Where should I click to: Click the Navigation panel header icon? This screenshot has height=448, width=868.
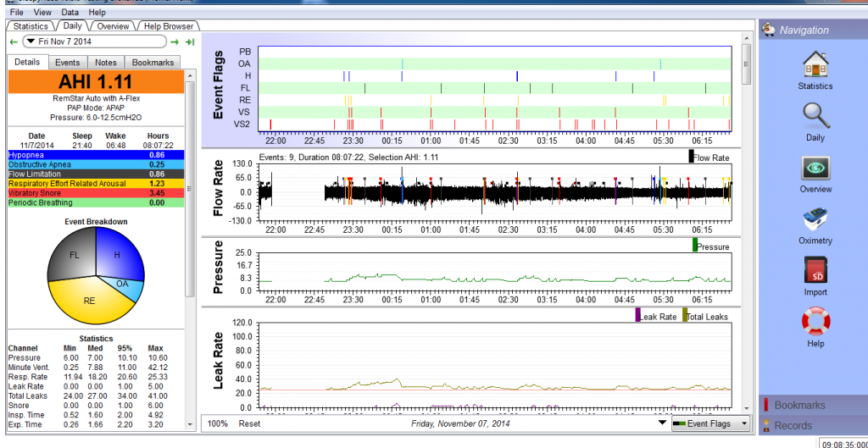pos(767,30)
